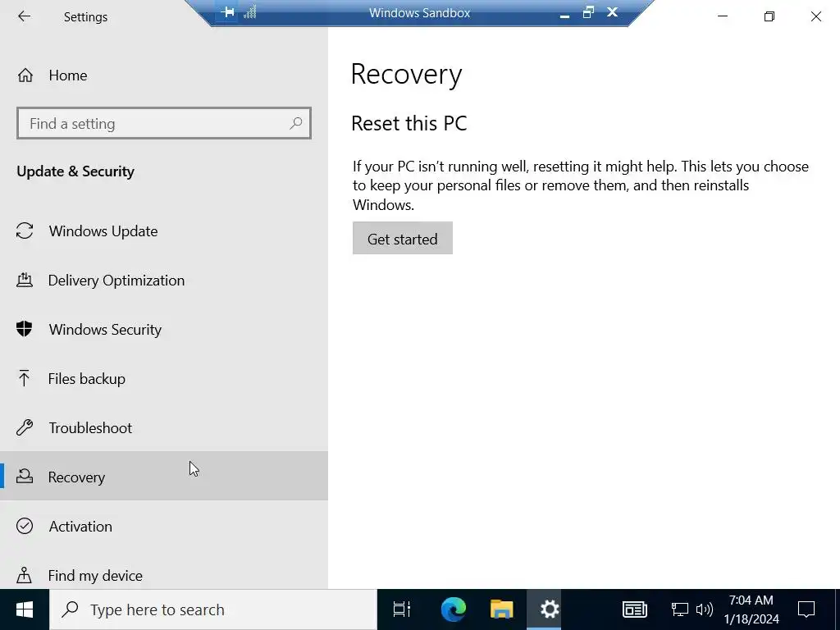Go back using the Settings back arrow
The width and height of the screenshot is (840, 630).
24,16
